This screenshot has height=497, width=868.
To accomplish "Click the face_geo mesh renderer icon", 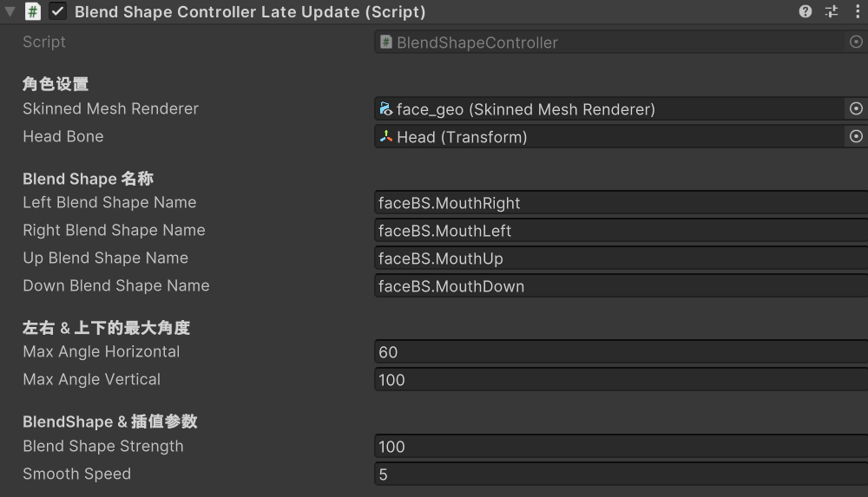I will (x=386, y=108).
